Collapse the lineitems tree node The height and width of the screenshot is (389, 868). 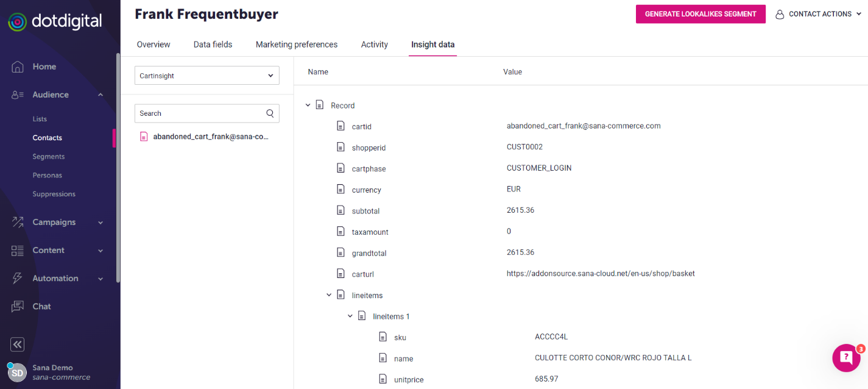(x=329, y=295)
